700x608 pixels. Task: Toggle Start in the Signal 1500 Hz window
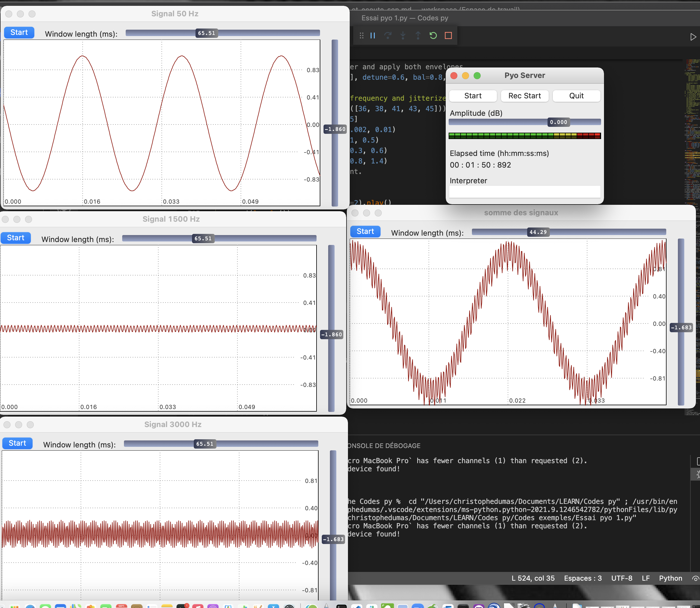(16, 238)
